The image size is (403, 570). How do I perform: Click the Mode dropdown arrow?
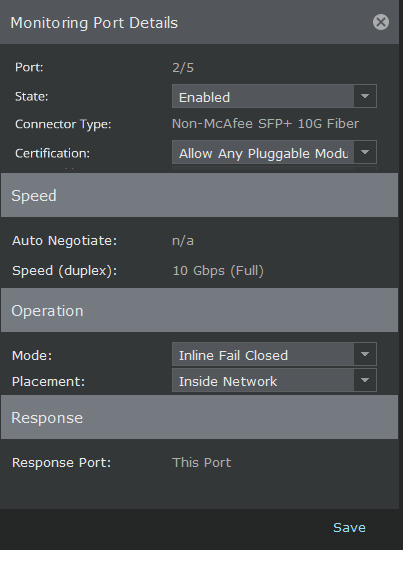point(365,354)
